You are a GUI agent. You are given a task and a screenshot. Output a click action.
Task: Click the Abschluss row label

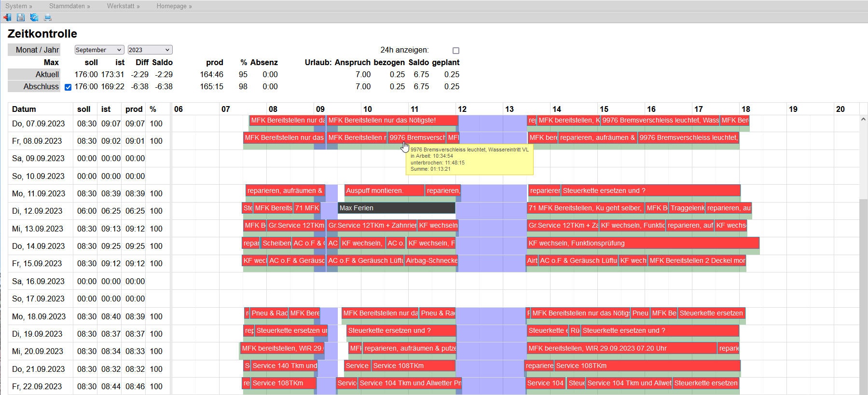(34, 86)
